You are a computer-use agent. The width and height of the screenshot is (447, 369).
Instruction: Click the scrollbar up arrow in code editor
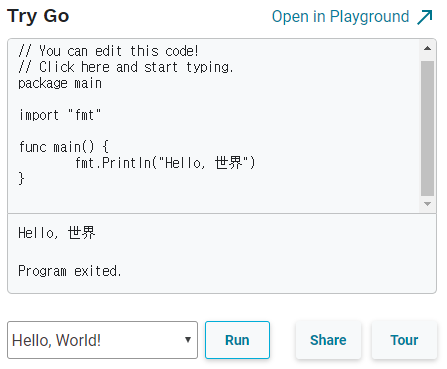[x=427, y=49]
